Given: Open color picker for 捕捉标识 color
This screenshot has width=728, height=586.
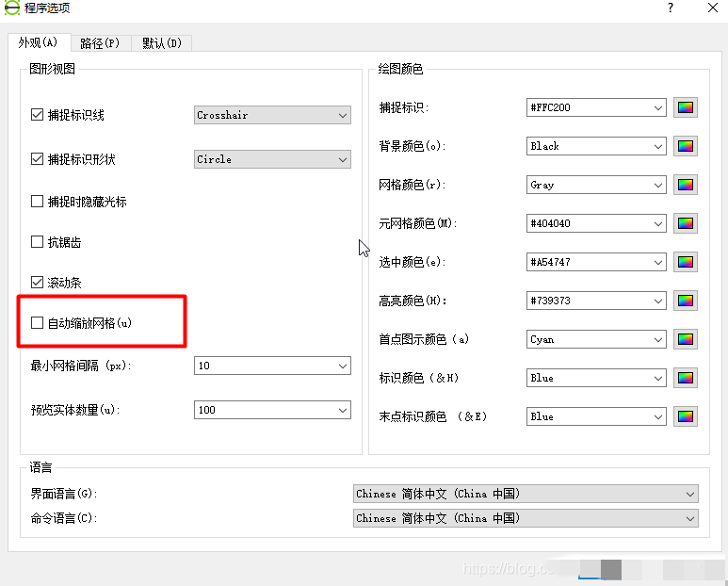Looking at the screenshot, I should [x=685, y=107].
